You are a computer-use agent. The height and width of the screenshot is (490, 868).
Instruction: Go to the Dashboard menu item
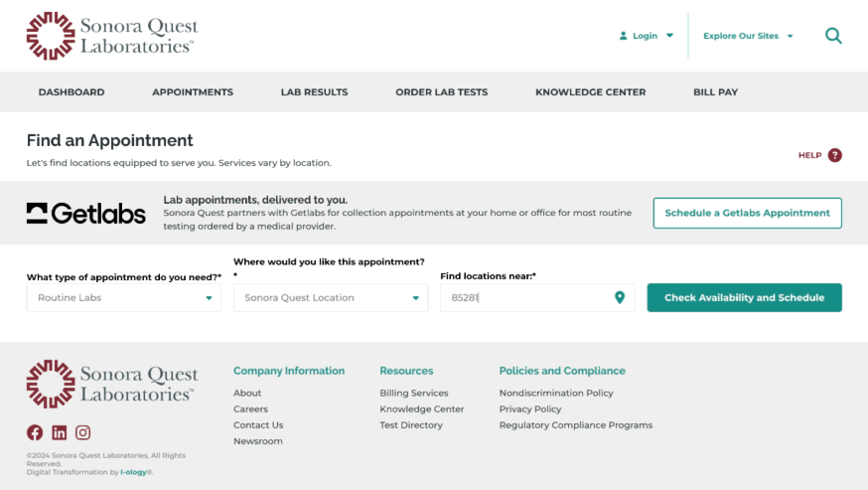pyautogui.click(x=72, y=92)
